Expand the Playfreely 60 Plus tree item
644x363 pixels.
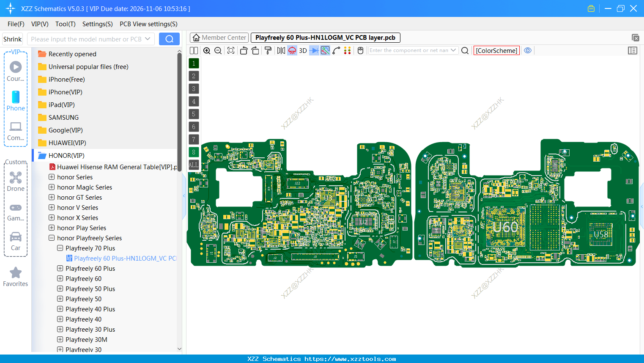60,268
